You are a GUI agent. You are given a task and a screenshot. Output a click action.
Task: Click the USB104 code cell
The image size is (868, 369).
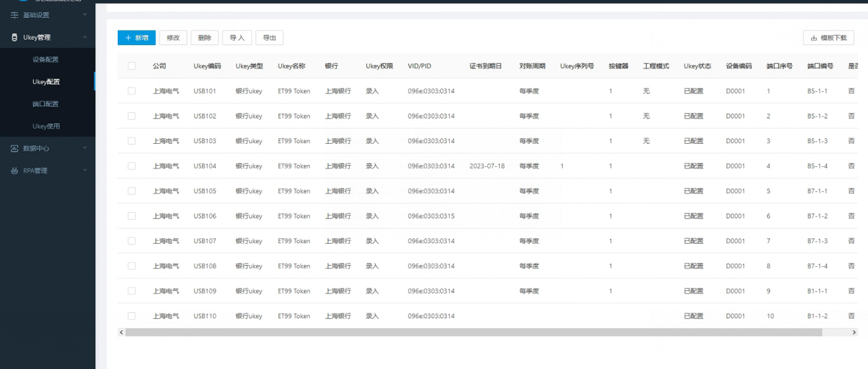205,166
